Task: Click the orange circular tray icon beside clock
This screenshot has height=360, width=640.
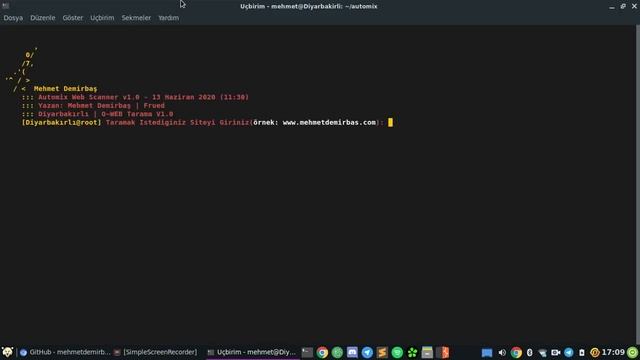Action: click(x=595, y=352)
